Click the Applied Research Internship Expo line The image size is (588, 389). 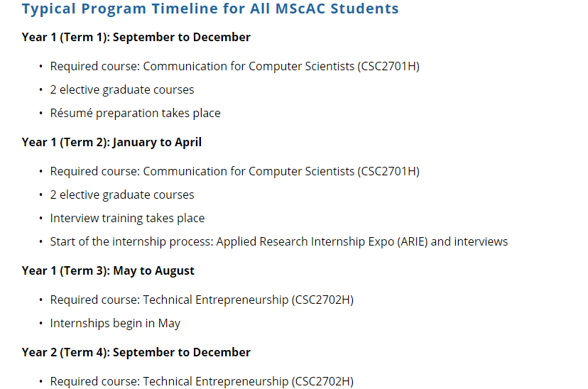pos(279,242)
